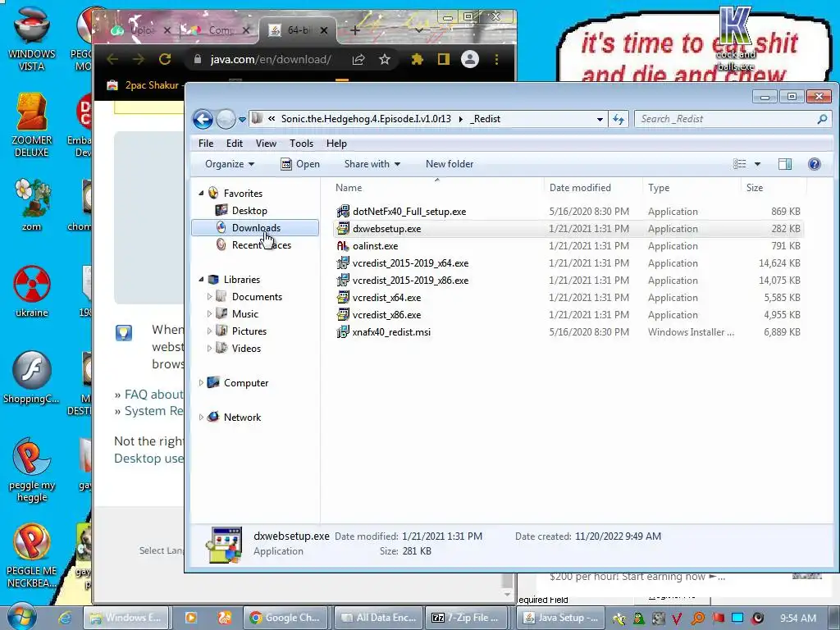Open the Organize dropdown
Screen dimensions: 840x630
230,164
